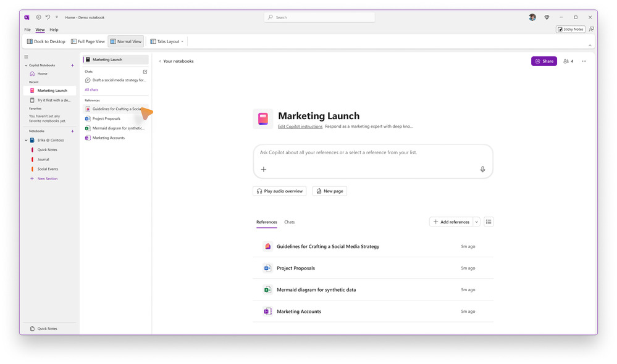Click Edit Copilot instructions link

(x=300, y=126)
